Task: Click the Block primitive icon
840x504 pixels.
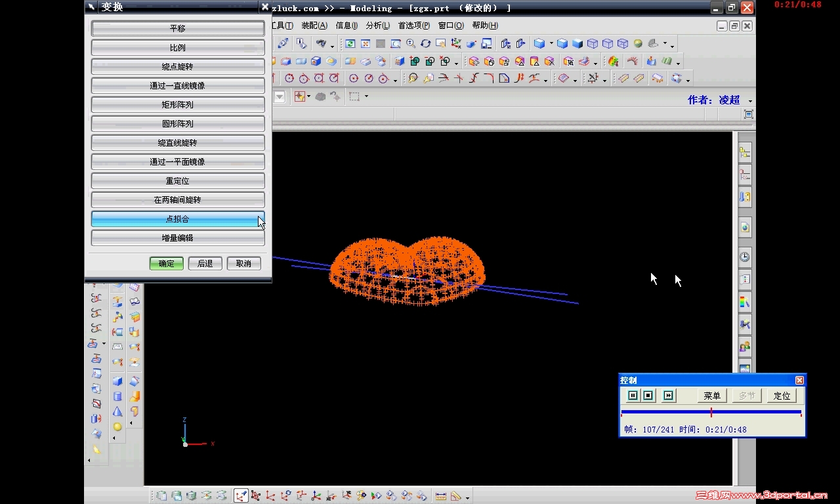Action: tap(117, 381)
